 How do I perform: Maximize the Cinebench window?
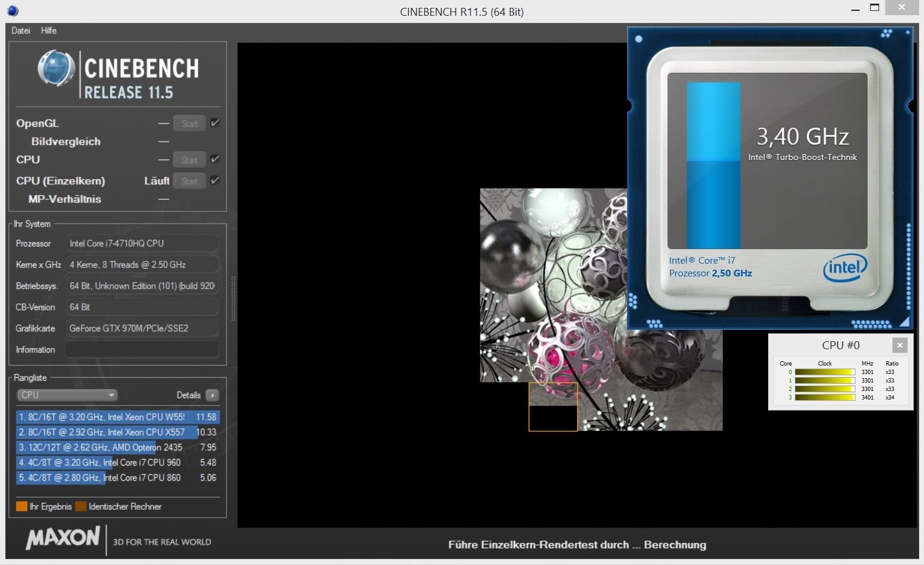pyautogui.click(x=874, y=8)
